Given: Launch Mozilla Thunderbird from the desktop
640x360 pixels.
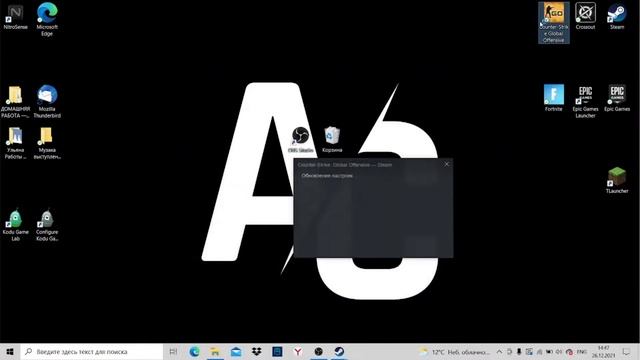Looking at the screenshot, I should tap(47, 102).
